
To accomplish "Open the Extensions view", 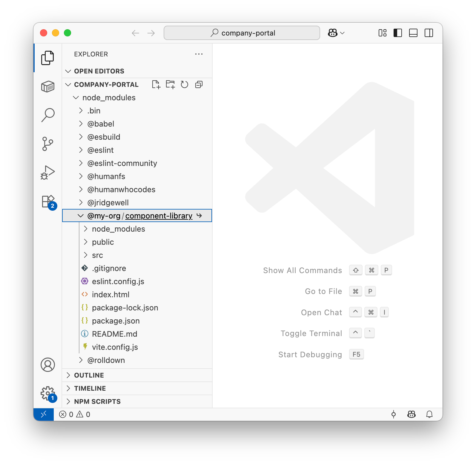I will (x=48, y=202).
